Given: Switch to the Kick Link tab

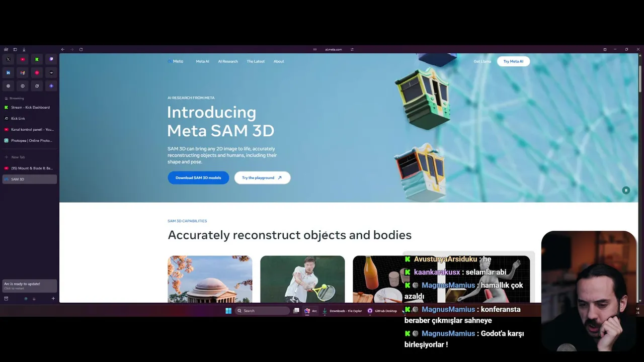Looking at the screenshot, I should click(30, 118).
